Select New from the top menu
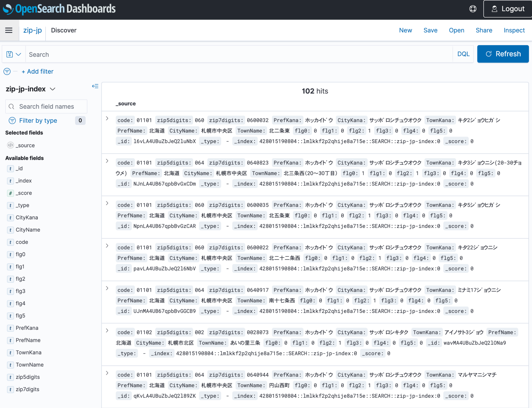 click(405, 30)
